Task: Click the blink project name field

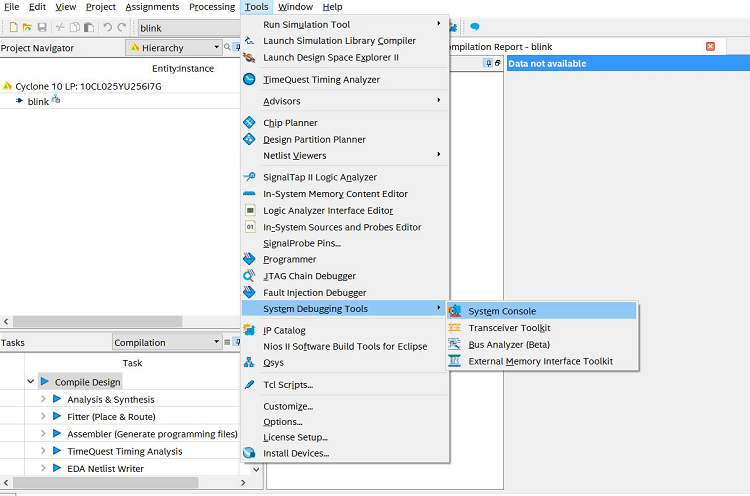Action: (189, 28)
